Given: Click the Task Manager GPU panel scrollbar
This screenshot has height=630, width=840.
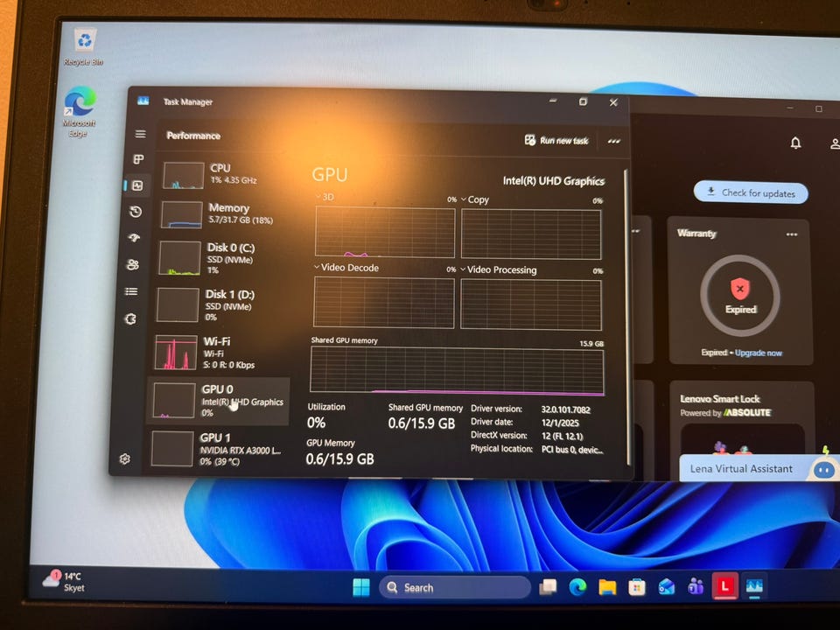Looking at the screenshot, I should (626, 316).
